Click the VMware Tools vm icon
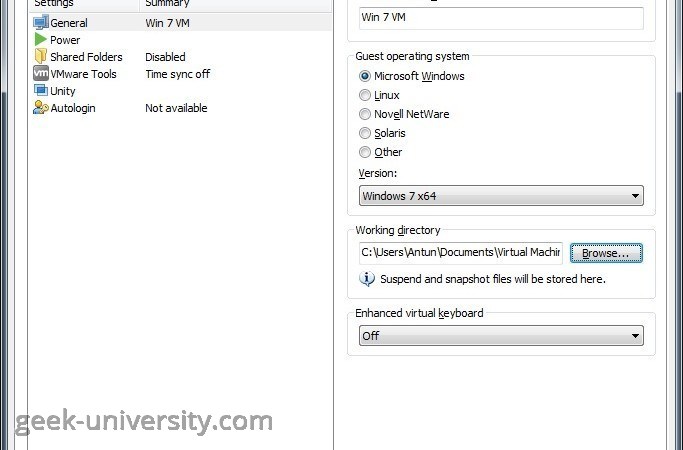Image resolution: width=683 pixels, height=450 pixels. 41,73
